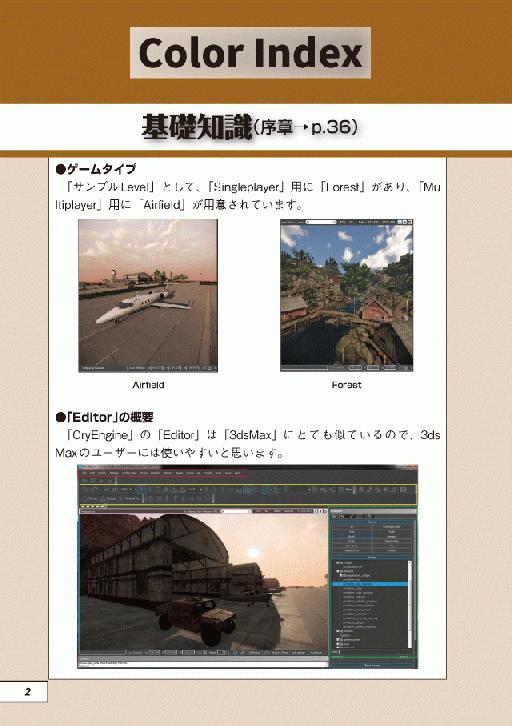Collapse the first folder in the RollupBar object tree
This screenshot has width=512, height=726.
pyautogui.click(x=338, y=563)
